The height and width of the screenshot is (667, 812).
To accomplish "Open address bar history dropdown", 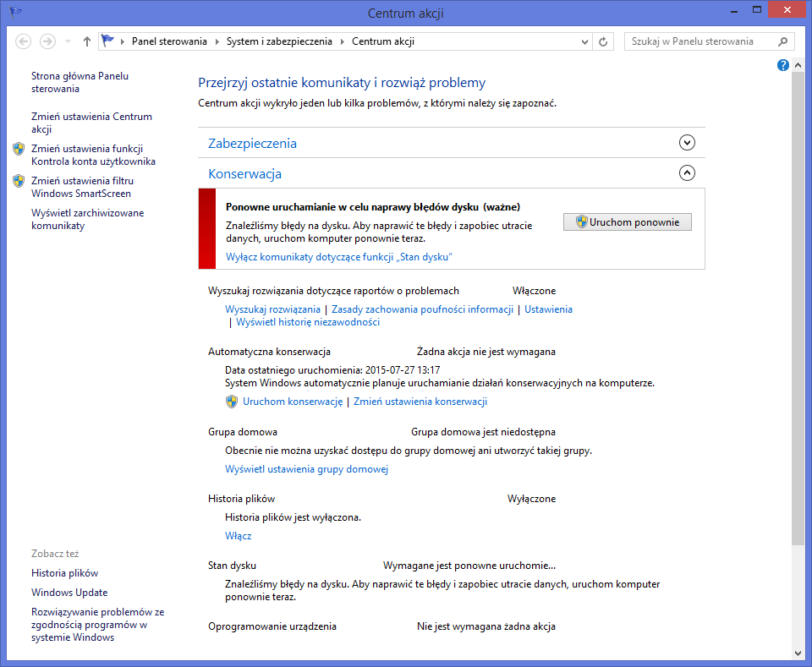I will pos(584,42).
